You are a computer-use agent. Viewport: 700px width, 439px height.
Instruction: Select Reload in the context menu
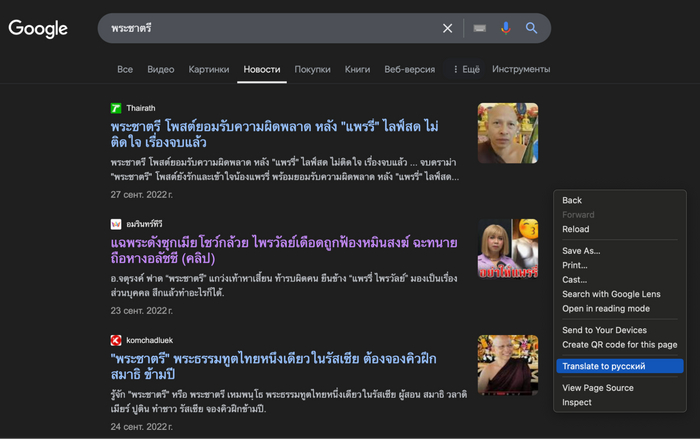pos(575,229)
